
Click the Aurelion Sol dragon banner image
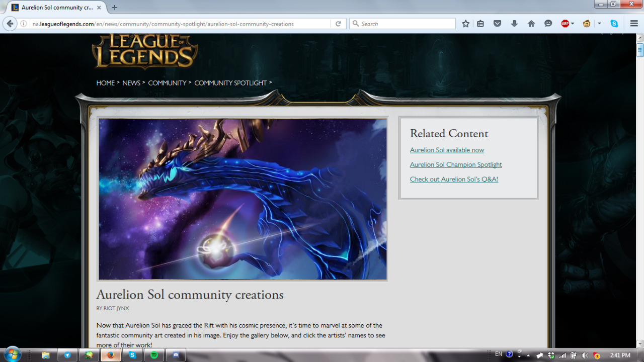point(243,199)
